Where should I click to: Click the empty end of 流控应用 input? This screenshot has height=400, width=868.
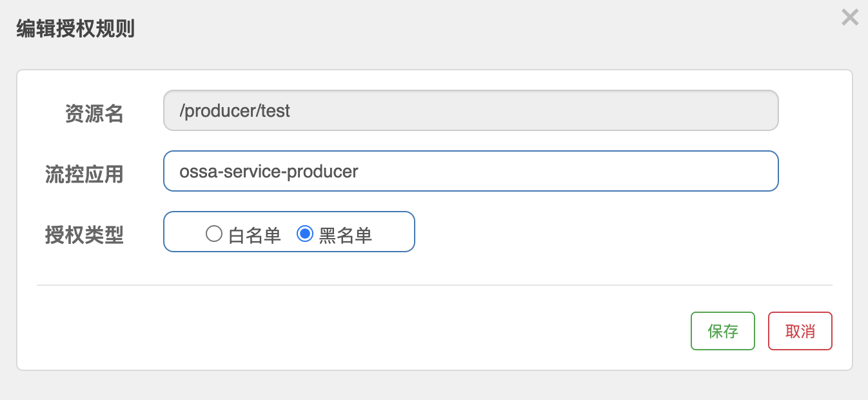[x=567, y=171]
